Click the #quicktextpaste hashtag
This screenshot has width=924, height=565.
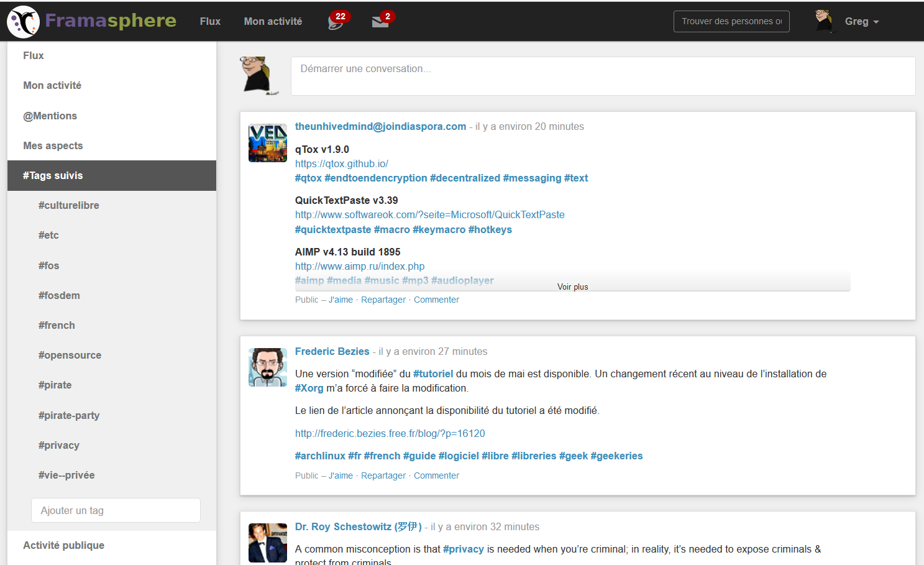pos(333,229)
